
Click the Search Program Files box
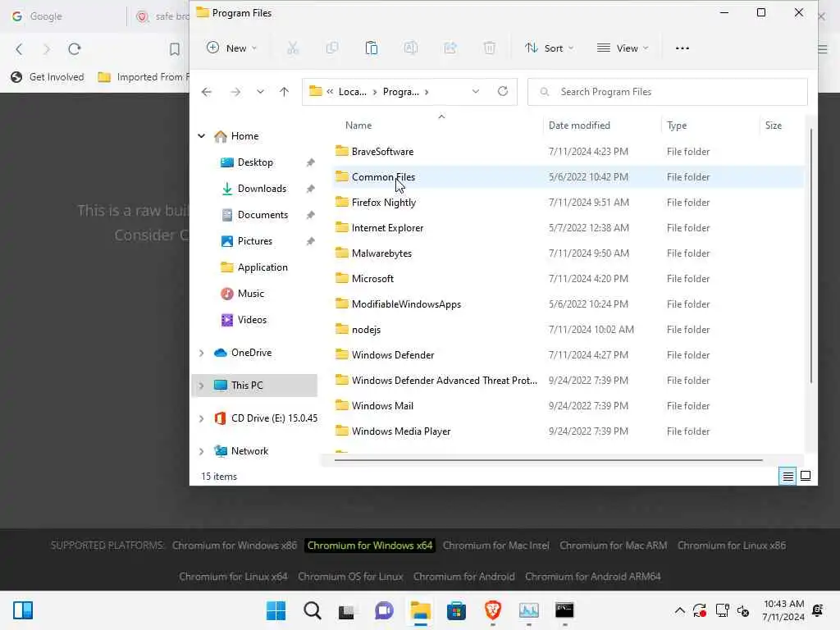(x=668, y=92)
